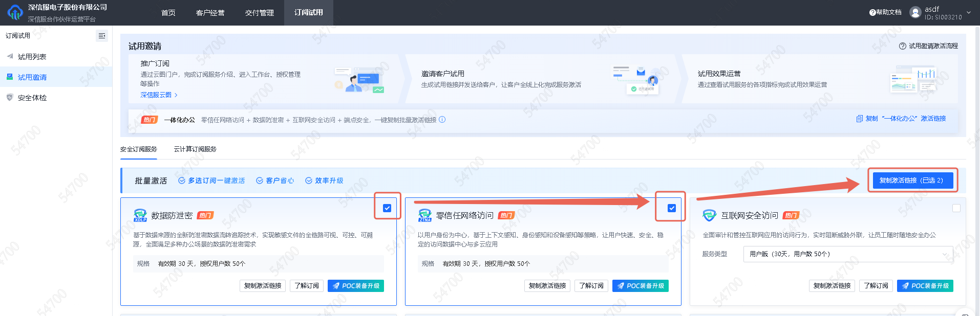Click the Sangfor cloud logo icon
Screen dimensions: 980x316
point(15,13)
